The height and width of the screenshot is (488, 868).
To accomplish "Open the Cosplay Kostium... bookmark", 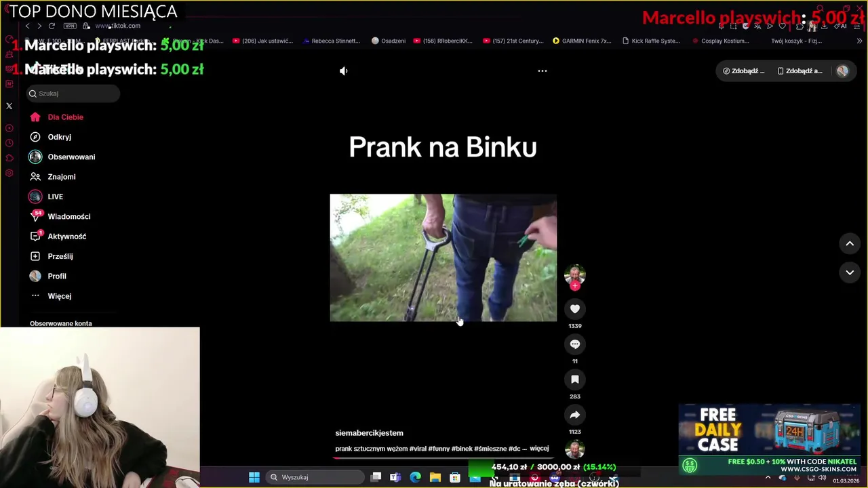I will tap(721, 41).
